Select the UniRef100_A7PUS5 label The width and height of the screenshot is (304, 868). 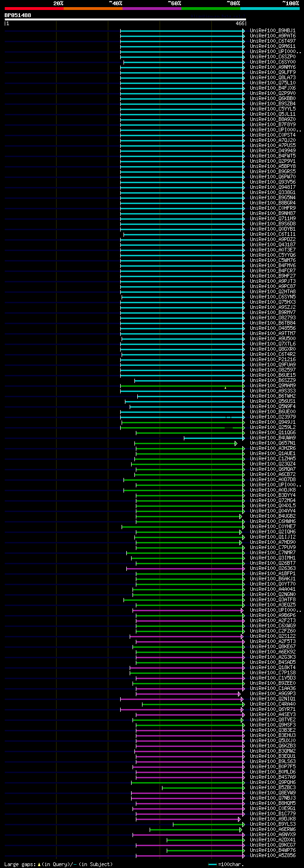click(273, 145)
